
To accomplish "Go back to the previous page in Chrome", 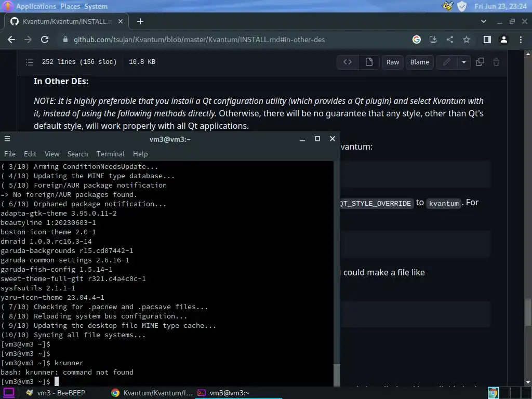I will [11, 39].
